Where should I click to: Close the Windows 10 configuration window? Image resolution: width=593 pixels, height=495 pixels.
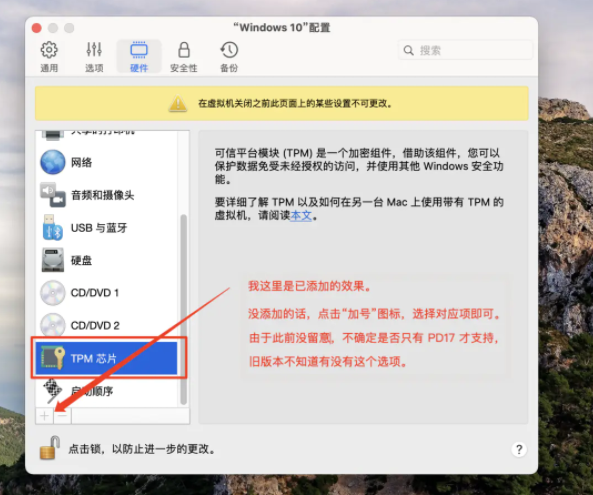point(37,28)
